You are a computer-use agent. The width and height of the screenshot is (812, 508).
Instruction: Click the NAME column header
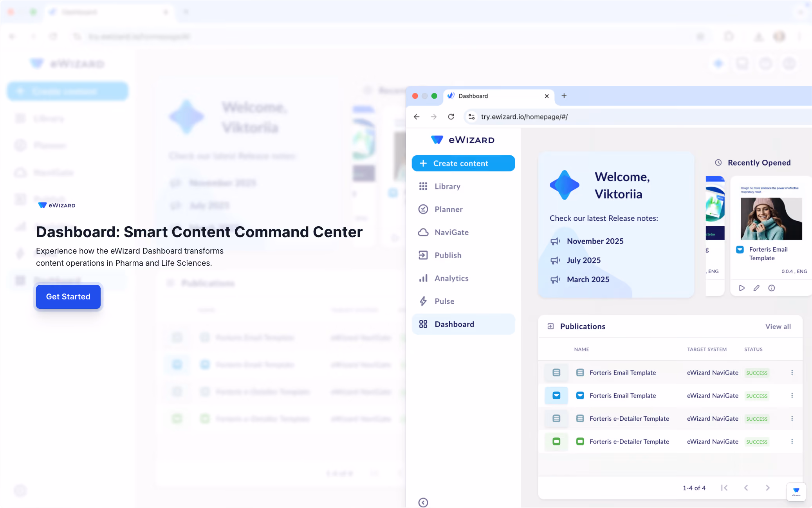[x=581, y=349]
